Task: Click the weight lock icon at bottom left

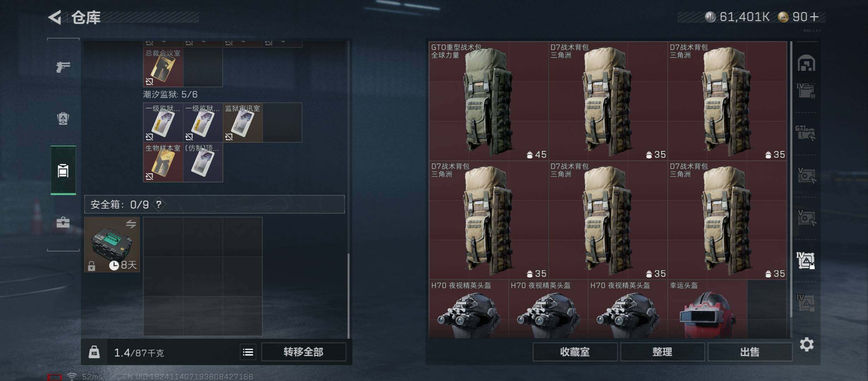Action: click(x=94, y=352)
